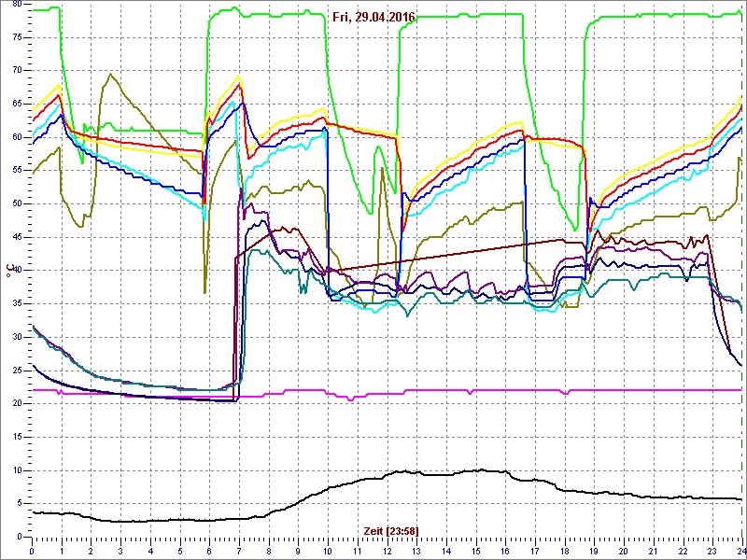The height and width of the screenshot is (560, 747).
Task: Click the chart date title Fri, 29.04.2016
Action: pos(374,18)
